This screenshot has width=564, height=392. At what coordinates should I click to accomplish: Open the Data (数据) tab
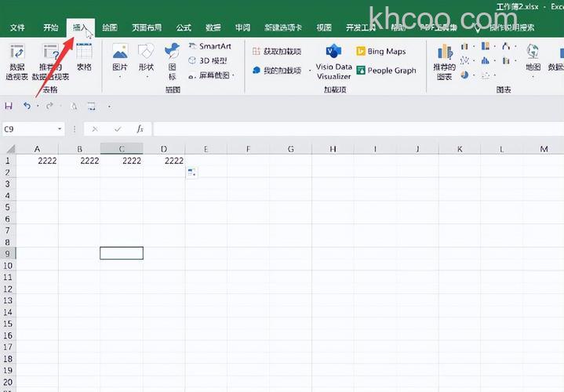[213, 27]
